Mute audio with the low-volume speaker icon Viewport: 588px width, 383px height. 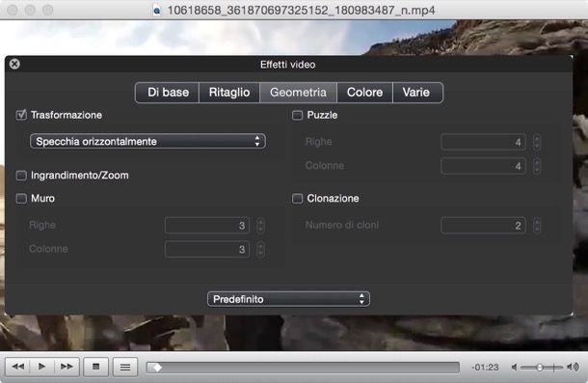515,368
